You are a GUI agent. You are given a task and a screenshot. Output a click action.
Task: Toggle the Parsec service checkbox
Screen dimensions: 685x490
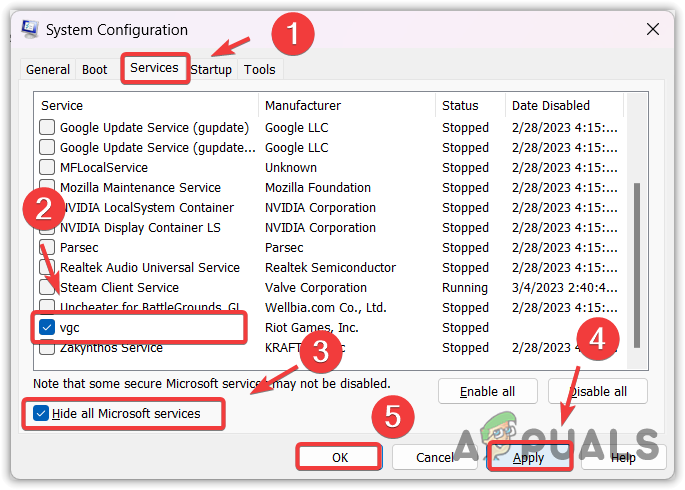point(47,247)
